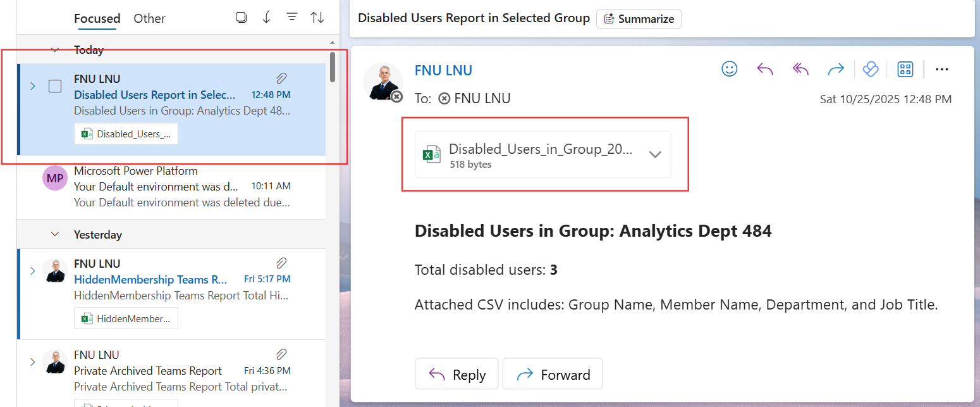Open more actions ellipsis menu

942,69
